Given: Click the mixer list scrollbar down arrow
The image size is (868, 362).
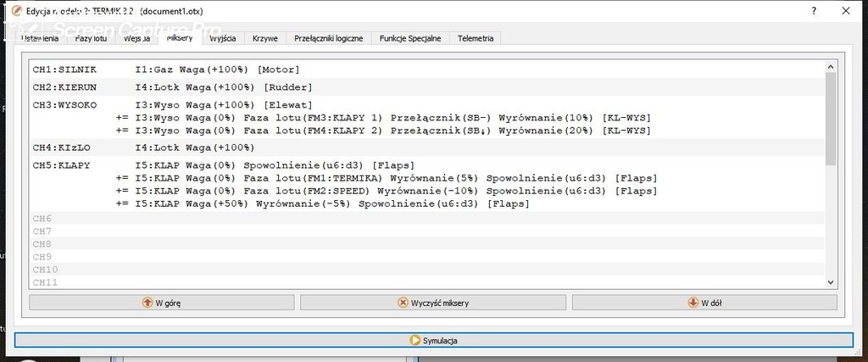Looking at the screenshot, I should tap(831, 282).
